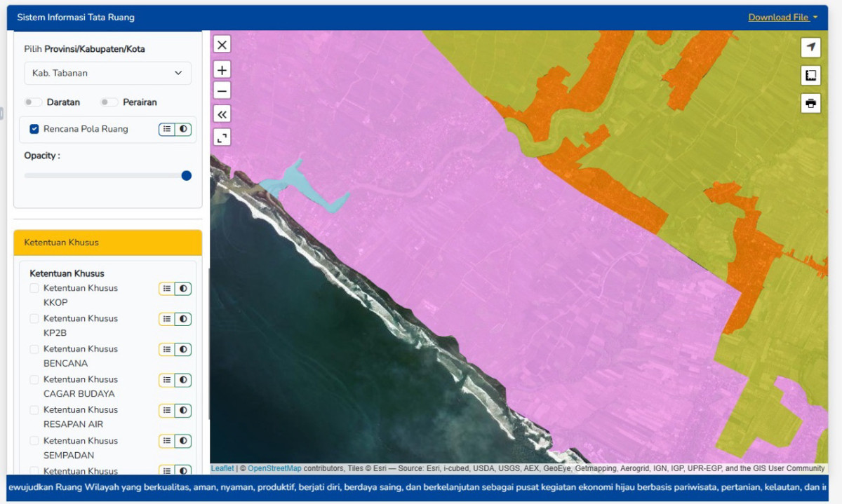Open the OpenStreetMap attribution link

coord(274,468)
